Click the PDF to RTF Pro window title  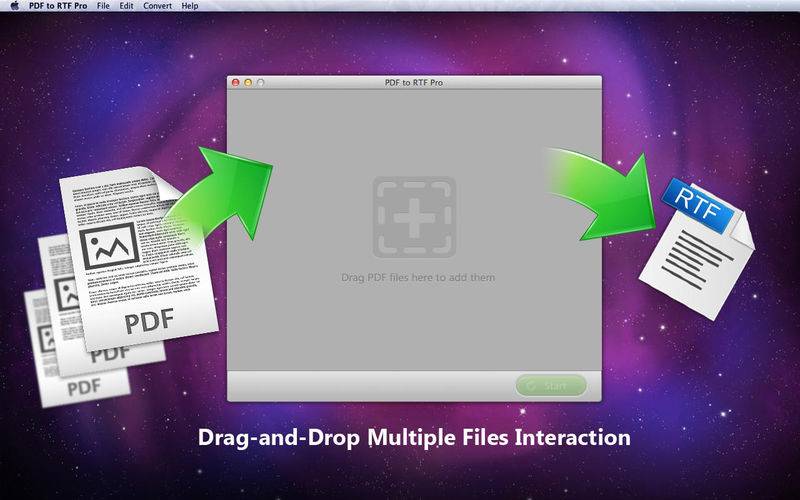point(414,82)
